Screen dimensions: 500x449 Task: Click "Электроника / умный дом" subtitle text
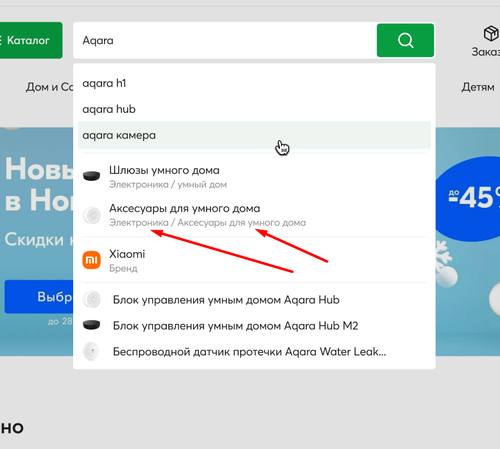tap(168, 185)
